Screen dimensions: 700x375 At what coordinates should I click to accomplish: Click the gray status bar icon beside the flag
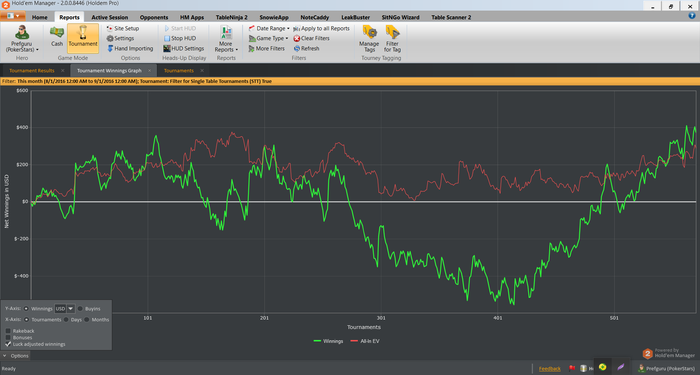point(583,368)
